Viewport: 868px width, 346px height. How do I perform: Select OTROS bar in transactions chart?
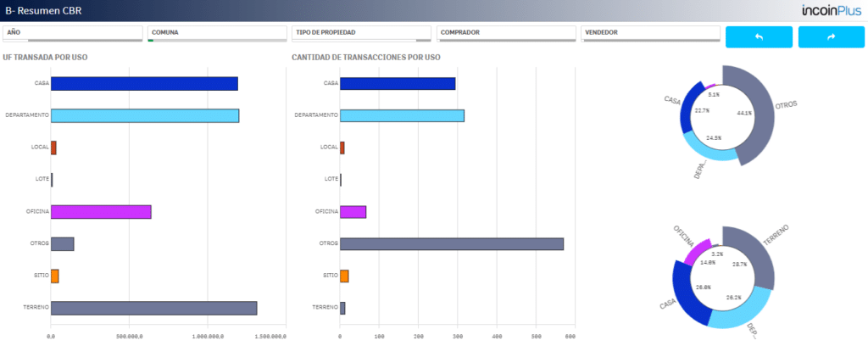452,243
